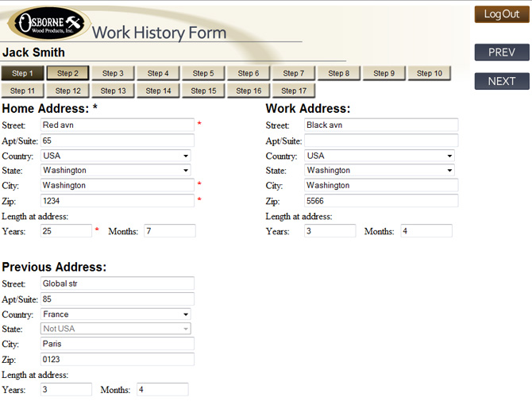The width and height of the screenshot is (532, 405).
Task: Expand Work Address Country dropdown
Action: pos(380,156)
